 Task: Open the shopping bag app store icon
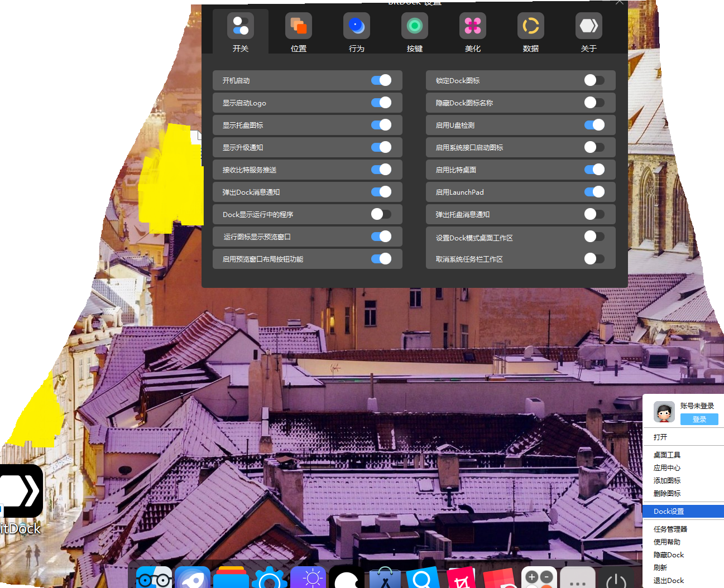(x=385, y=578)
